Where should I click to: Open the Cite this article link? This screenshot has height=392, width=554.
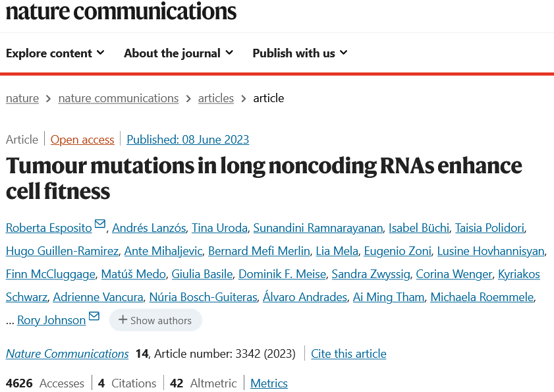pos(348,354)
